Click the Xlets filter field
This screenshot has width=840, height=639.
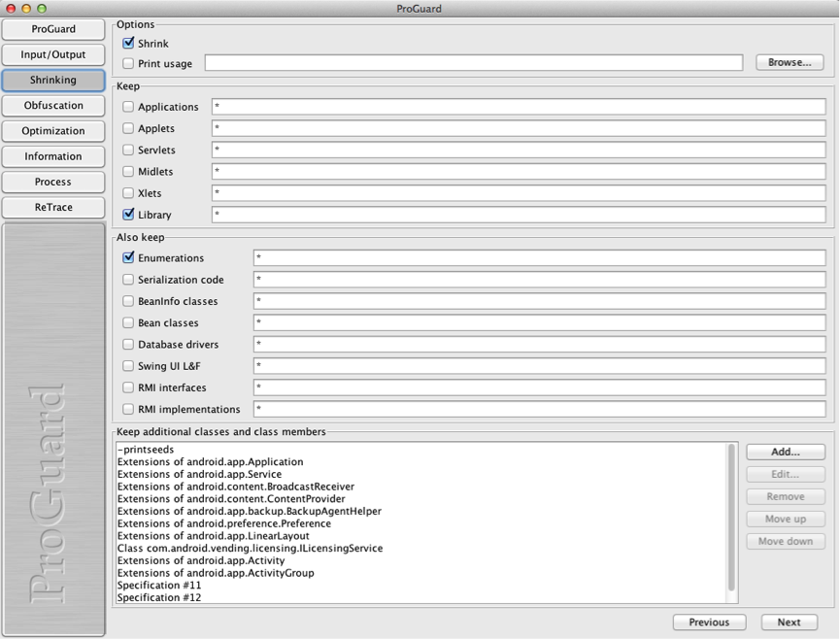[x=519, y=193]
